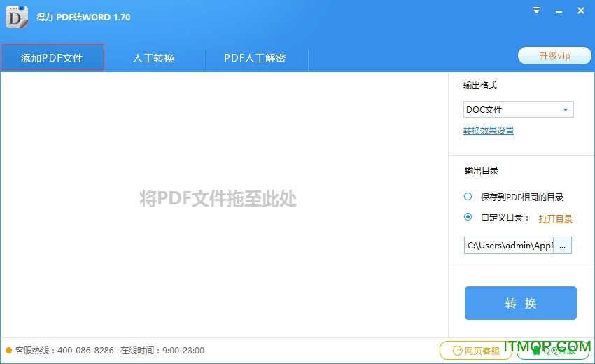The width and height of the screenshot is (595, 364).
Task: Click the QQ客服 support button
Action: click(x=553, y=350)
